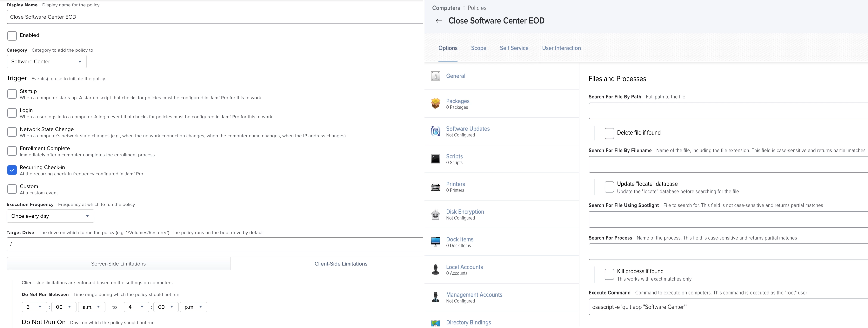Click the Computers breadcrumb link
Viewport: 868px width, 328px height.
coord(446,8)
